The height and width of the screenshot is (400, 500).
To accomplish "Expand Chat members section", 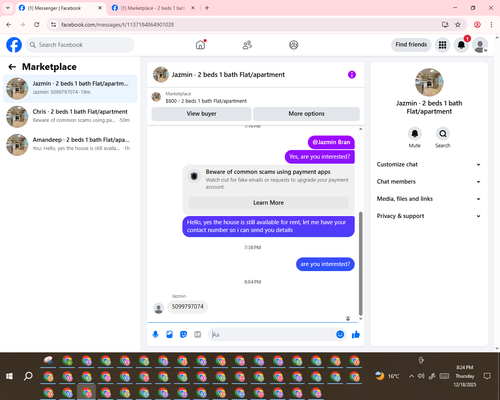I will point(429,182).
